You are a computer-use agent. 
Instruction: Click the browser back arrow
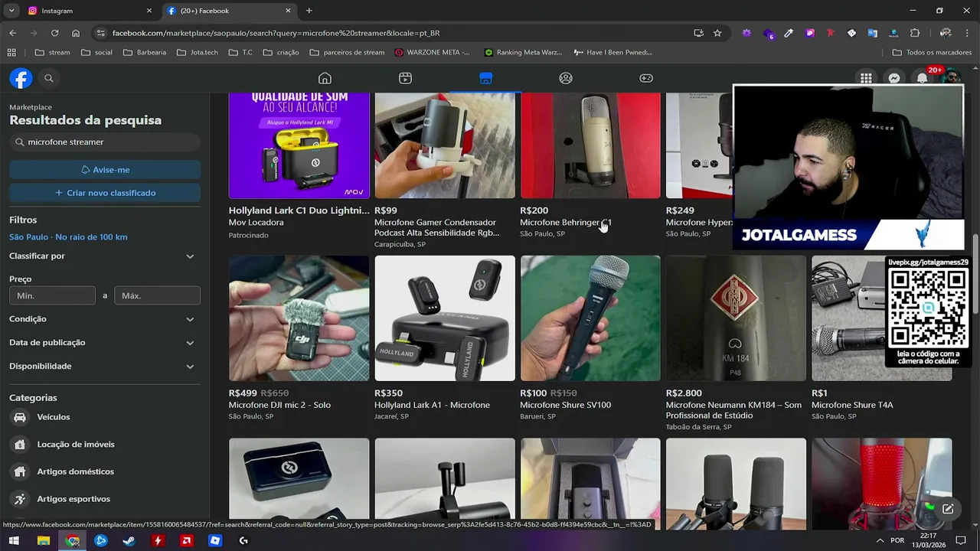[x=13, y=33]
